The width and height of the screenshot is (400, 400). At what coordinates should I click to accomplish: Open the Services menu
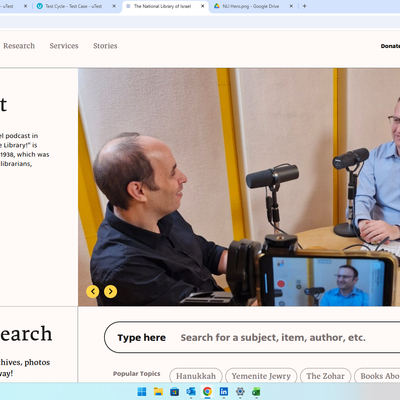coord(64,46)
